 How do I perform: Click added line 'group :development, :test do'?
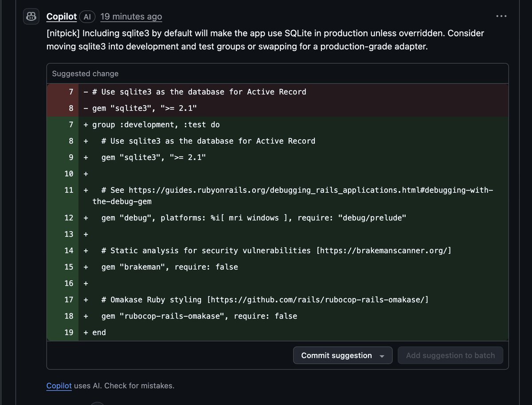278,125
